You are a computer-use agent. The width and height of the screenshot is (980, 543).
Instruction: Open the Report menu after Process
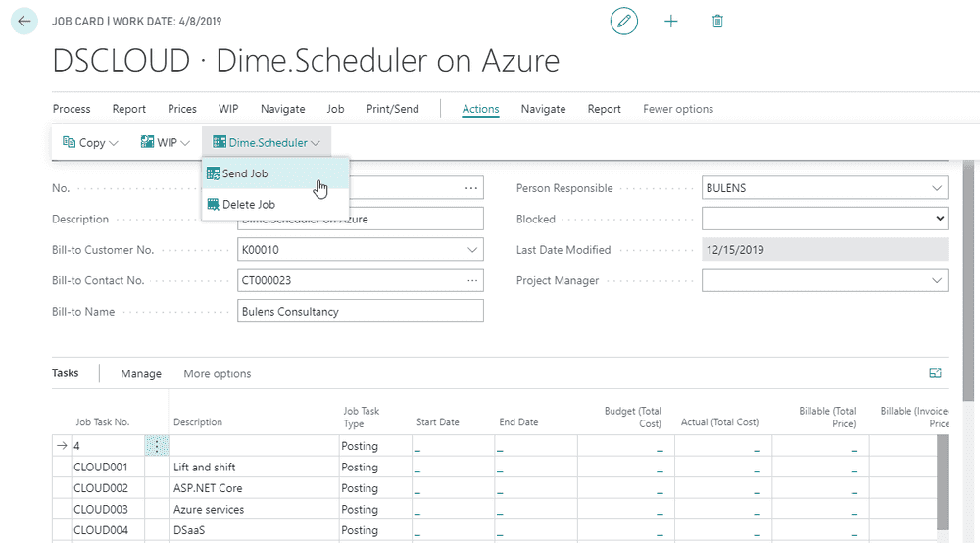pos(128,109)
